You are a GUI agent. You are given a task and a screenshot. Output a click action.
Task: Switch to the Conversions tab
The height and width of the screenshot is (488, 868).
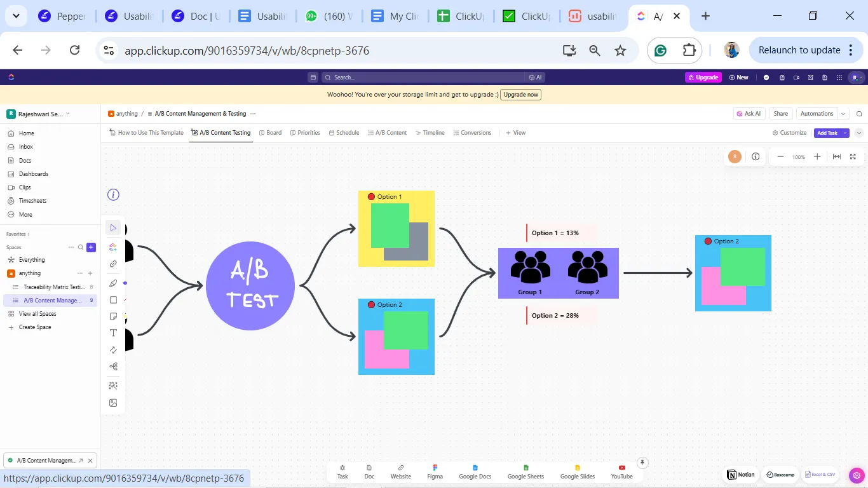[x=472, y=133]
